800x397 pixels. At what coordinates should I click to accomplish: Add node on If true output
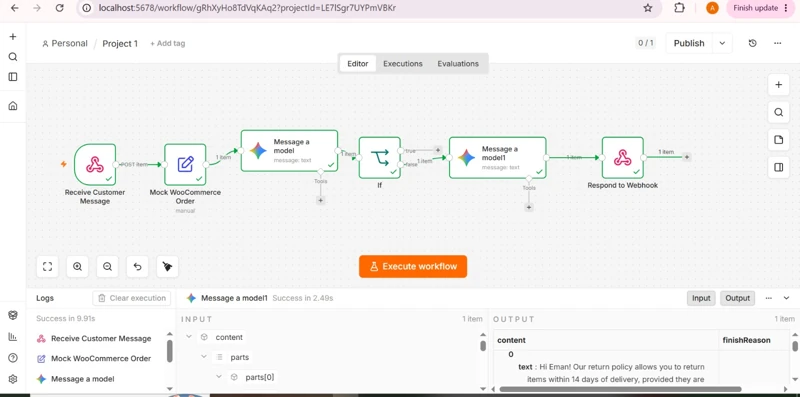click(437, 150)
